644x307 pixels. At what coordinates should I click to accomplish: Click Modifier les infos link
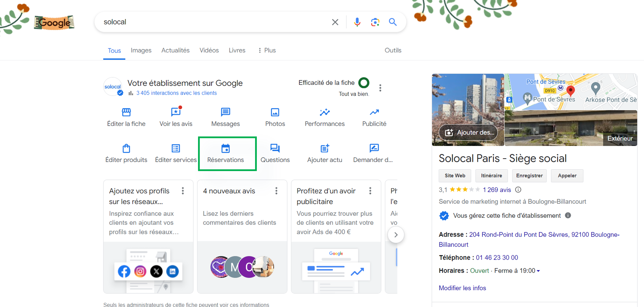point(462,288)
